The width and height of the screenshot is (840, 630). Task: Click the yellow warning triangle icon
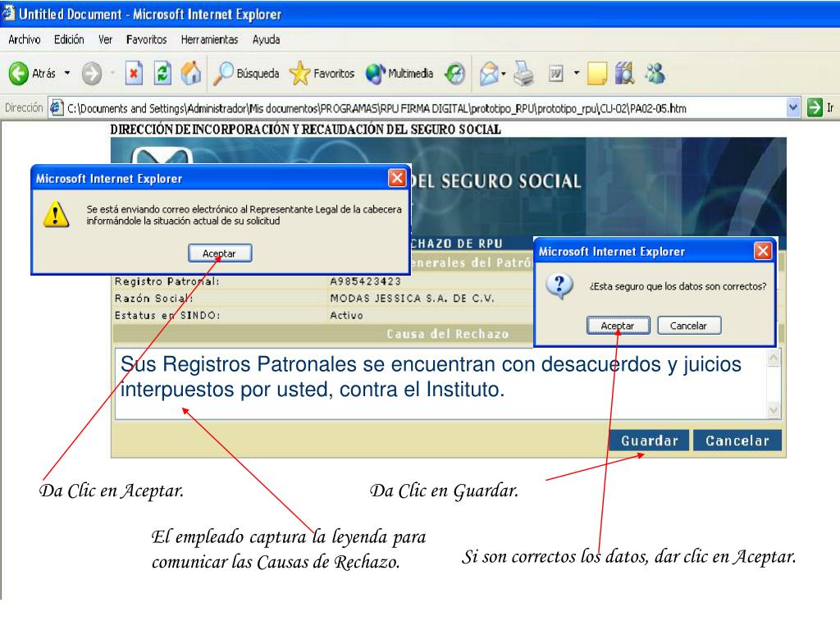56,214
